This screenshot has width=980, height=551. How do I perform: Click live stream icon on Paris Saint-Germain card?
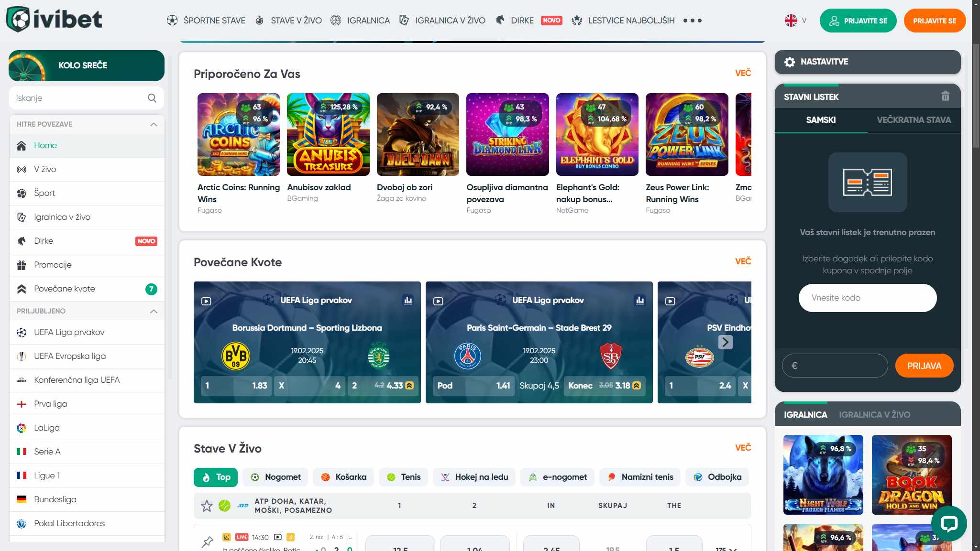click(x=438, y=301)
